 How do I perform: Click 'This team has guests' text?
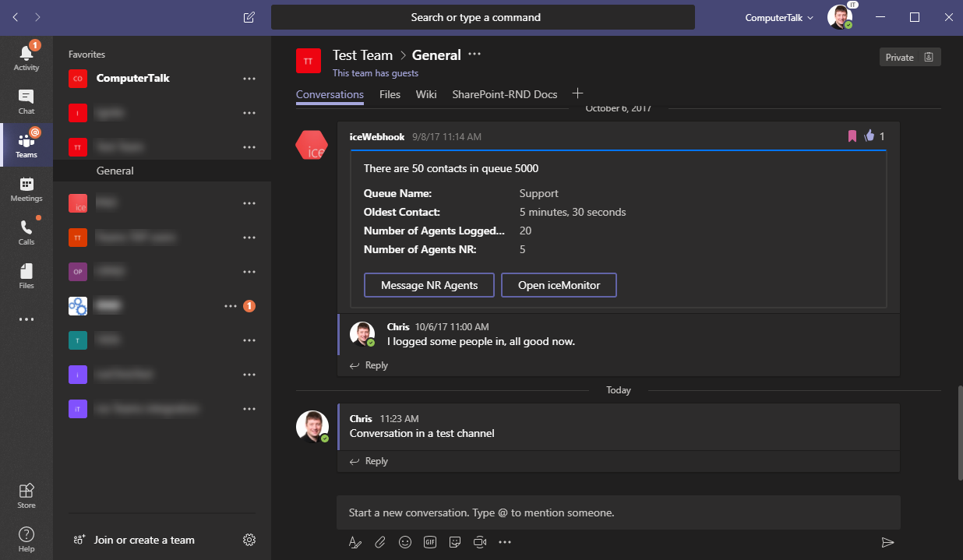coord(376,73)
